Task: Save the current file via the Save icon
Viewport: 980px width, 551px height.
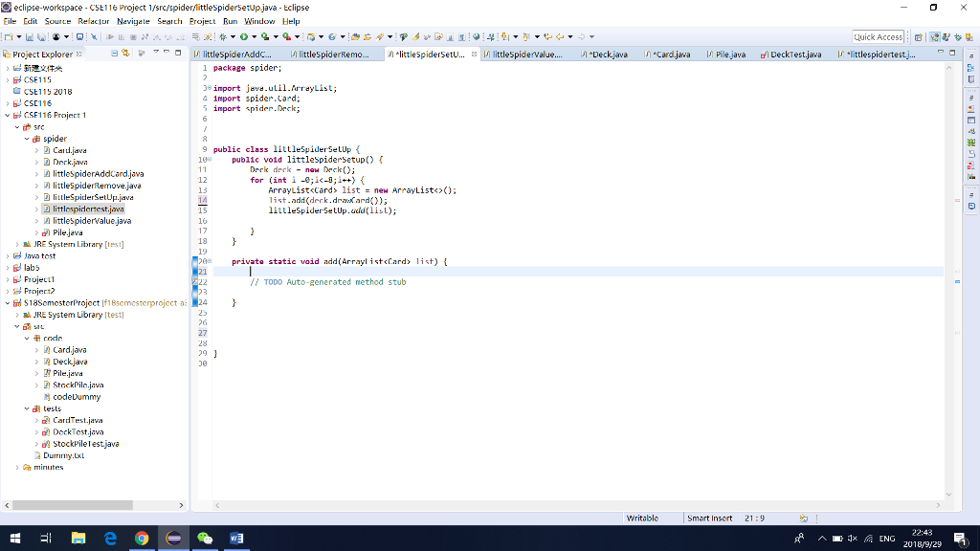Action: coord(29,36)
